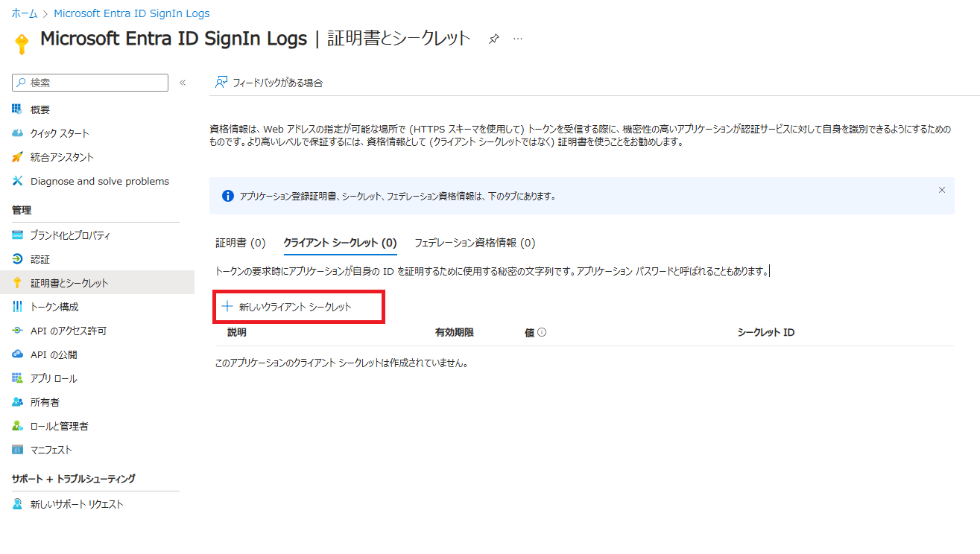Open API の公開 menu item
The height and width of the screenshot is (554, 980).
(x=54, y=354)
